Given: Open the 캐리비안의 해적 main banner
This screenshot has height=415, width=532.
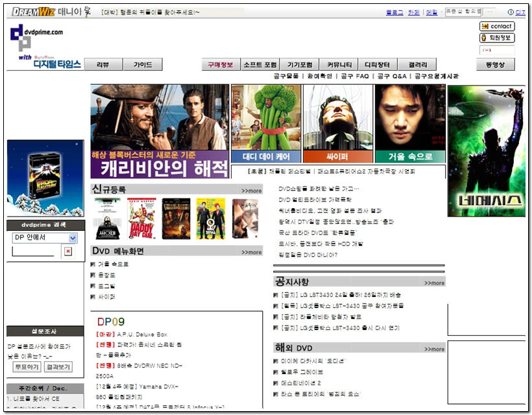Looking at the screenshot, I should pyautogui.click(x=160, y=131).
